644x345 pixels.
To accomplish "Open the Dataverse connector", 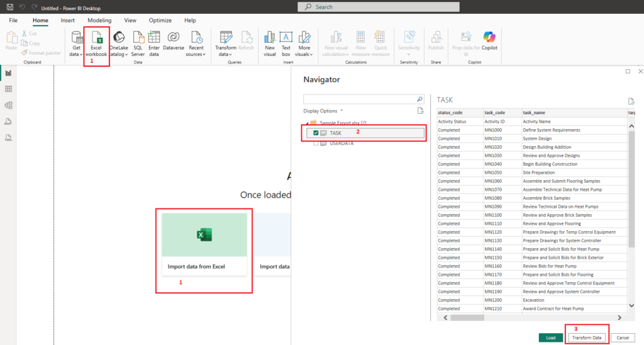I will tap(174, 41).
